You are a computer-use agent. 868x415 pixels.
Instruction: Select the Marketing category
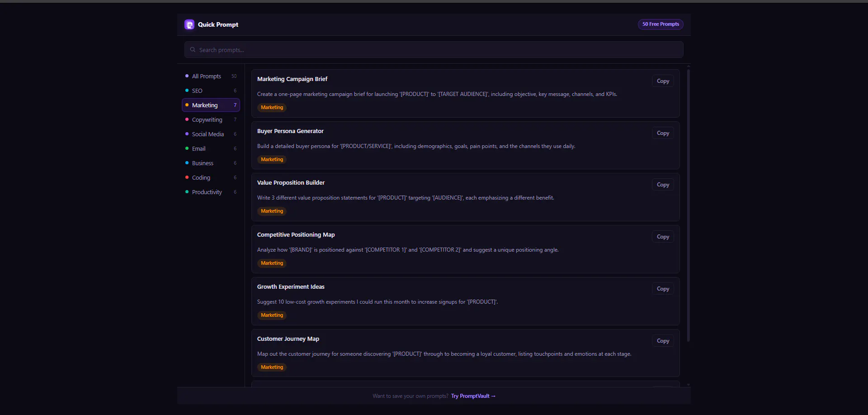click(211, 105)
